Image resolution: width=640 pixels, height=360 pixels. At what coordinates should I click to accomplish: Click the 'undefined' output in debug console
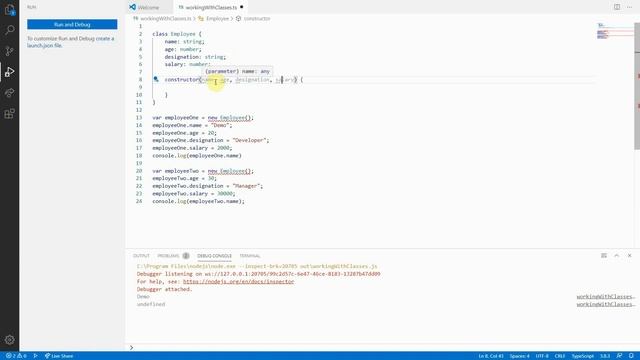151,304
